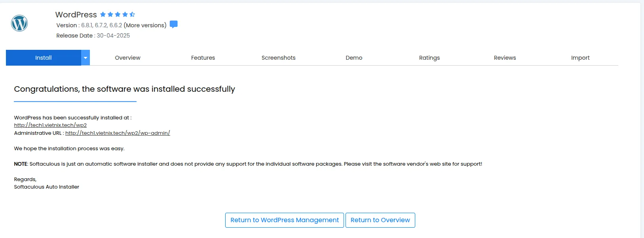The height and width of the screenshot is (238, 644).
Task: Click the blue chat bubble icon beside versions
Action: tap(173, 25)
